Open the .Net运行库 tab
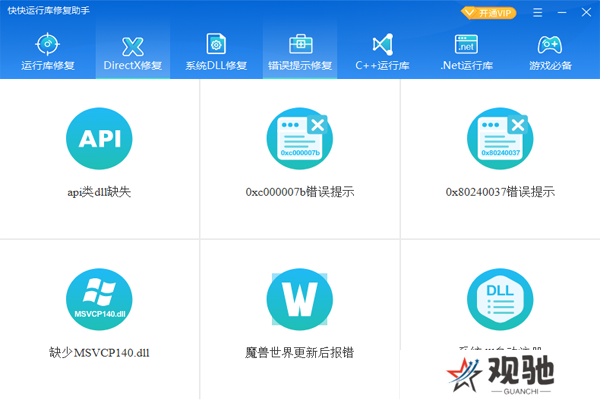The width and height of the screenshot is (600, 400). tap(466, 52)
